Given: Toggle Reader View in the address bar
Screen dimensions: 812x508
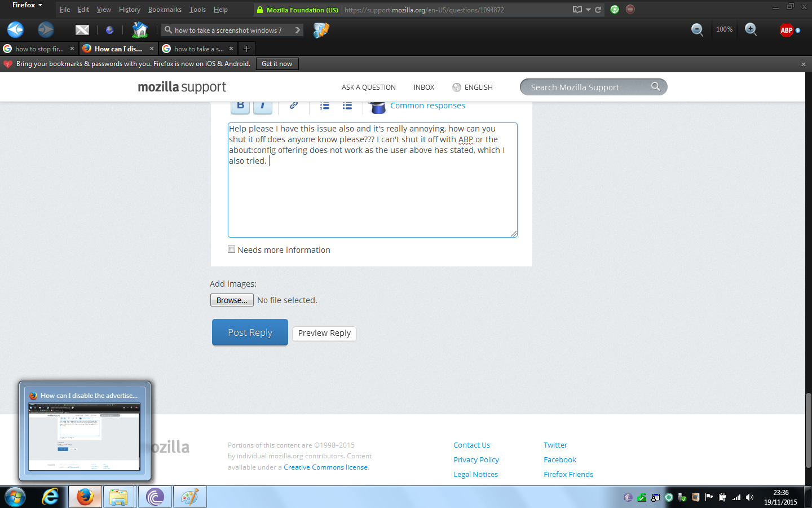Looking at the screenshot, I should coord(577,10).
